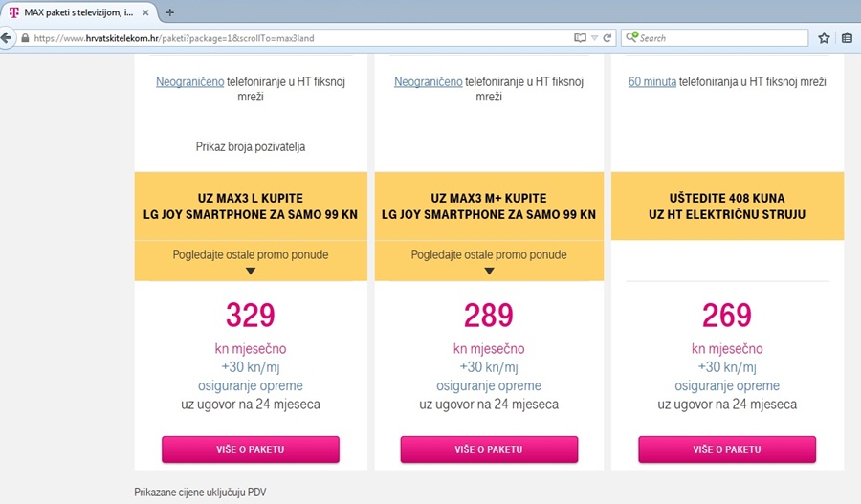Close the MAX paketi tab

pos(143,12)
